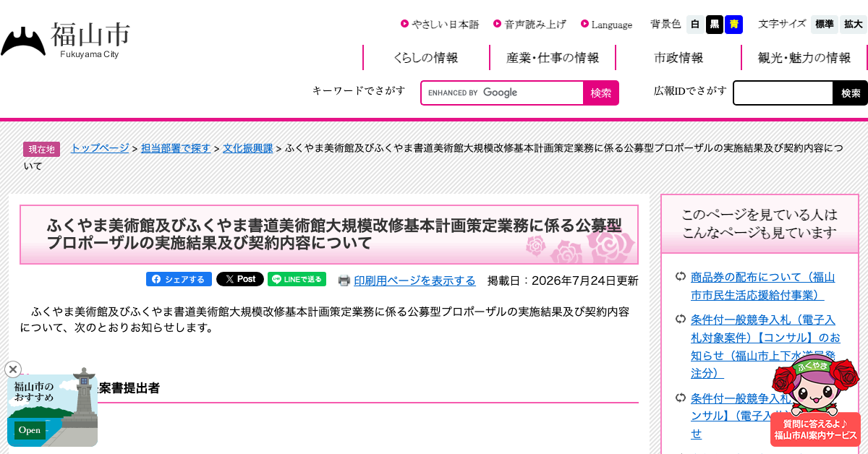Open 市政情報 menu
Screen dimensions: 868x454
click(678, 58)
